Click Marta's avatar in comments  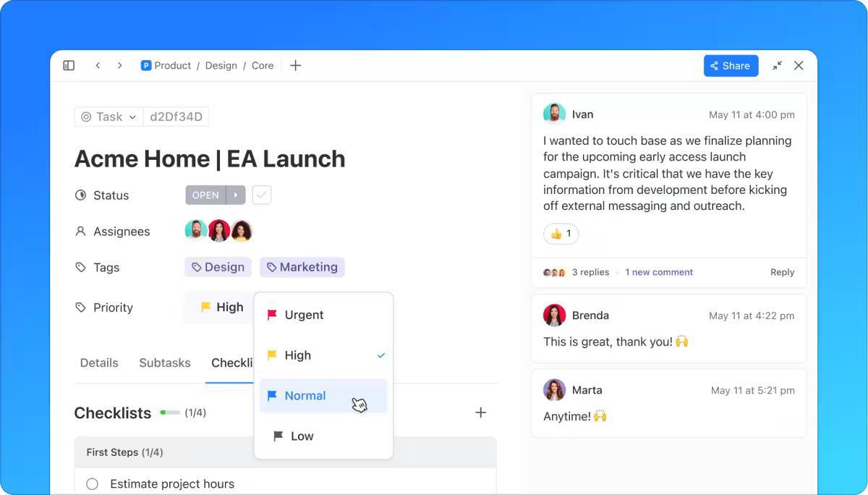[555, 390]
